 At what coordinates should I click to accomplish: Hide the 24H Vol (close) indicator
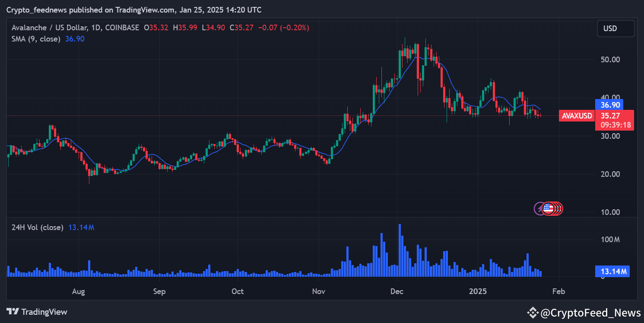click(37, 227)
